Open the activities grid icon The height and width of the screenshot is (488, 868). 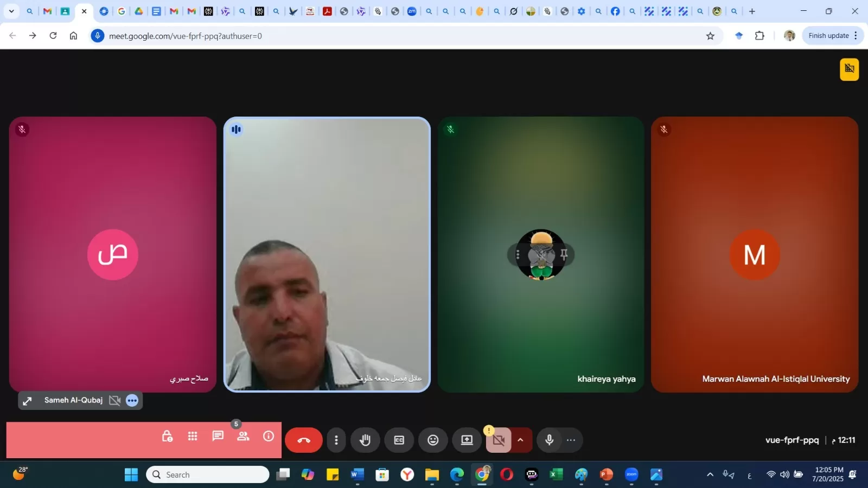pos(193,436)
